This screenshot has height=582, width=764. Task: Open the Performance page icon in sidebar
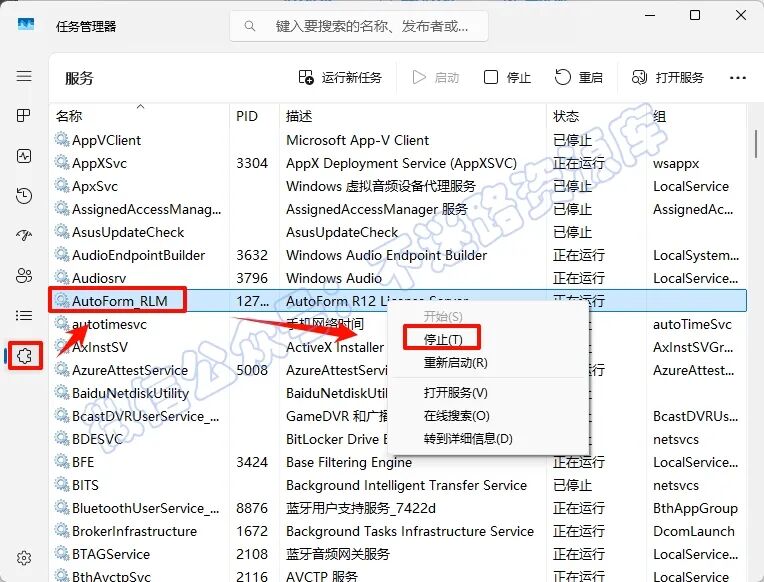pos(24,156)
